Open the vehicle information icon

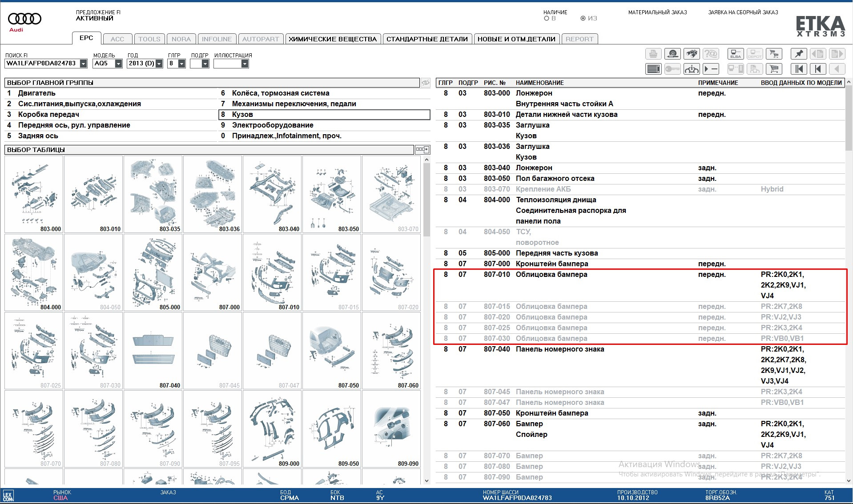(x=692, y=69)
